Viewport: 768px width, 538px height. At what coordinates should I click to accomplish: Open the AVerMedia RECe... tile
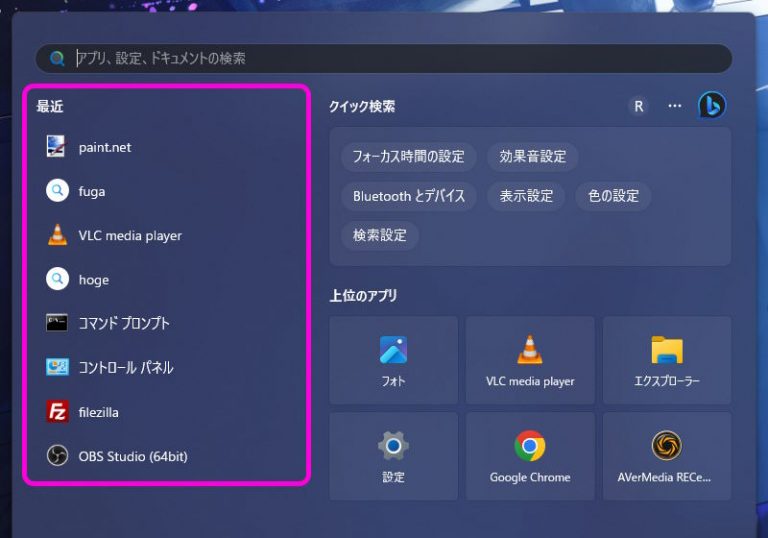click(x=667, y=456)
